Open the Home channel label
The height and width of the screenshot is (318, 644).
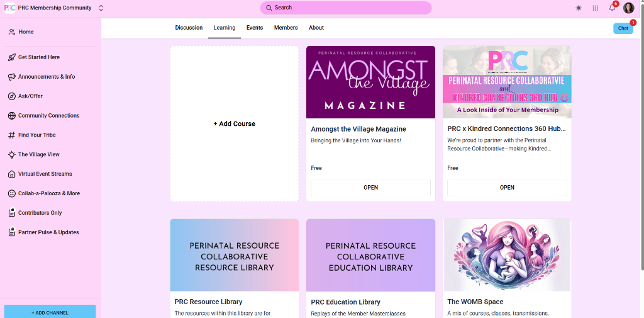pyautogui.click(x=26, y=31)
